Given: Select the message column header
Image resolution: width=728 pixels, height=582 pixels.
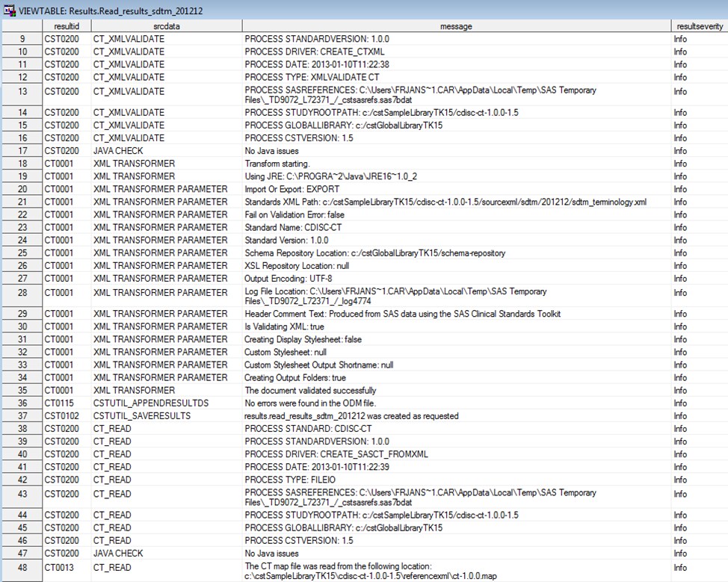Looking at the screenshot, I should coord(454,25).
